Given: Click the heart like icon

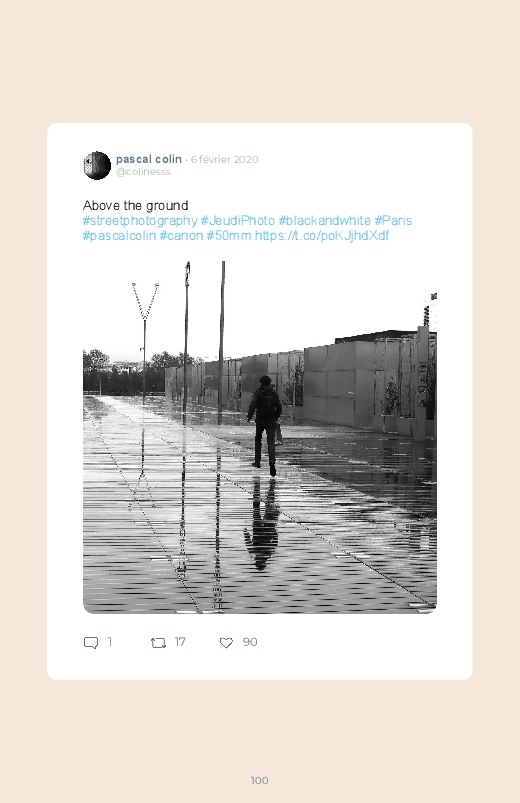Looking at the screenshot, I should [226, 643].
